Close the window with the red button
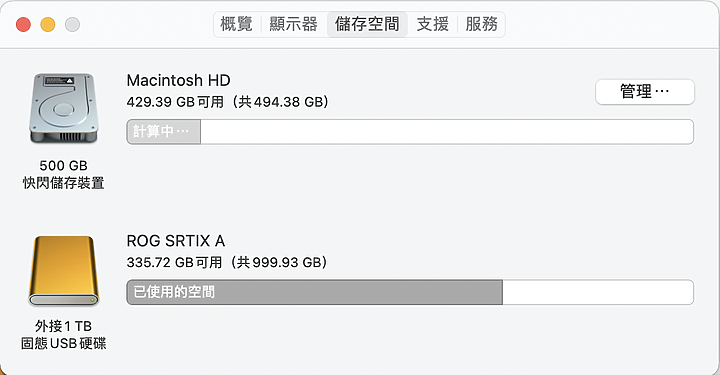 click(x=23, y=24)
